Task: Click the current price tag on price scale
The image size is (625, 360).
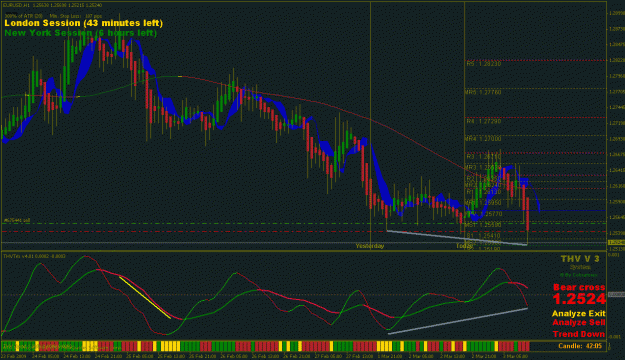Action: (616, 242)
